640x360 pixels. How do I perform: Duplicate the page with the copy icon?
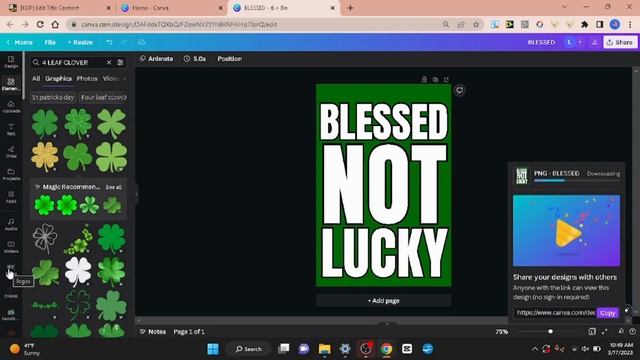click(436, 79)
